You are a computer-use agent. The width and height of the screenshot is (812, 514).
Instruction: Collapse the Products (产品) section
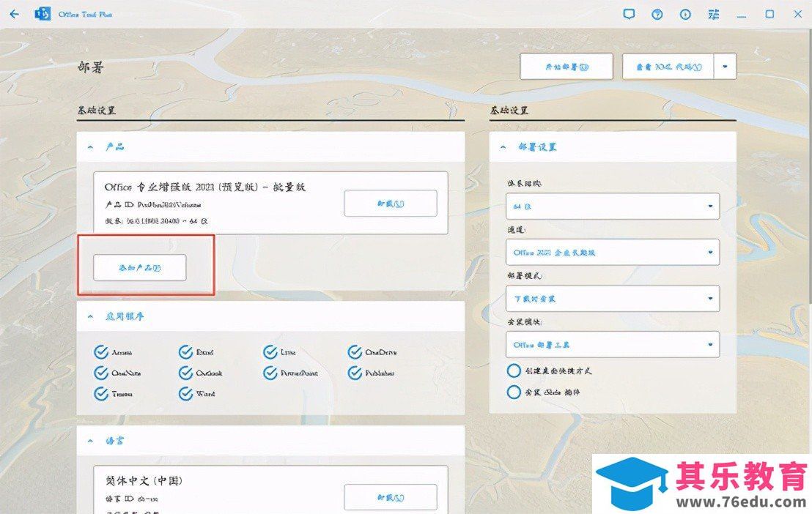[91, 147]
